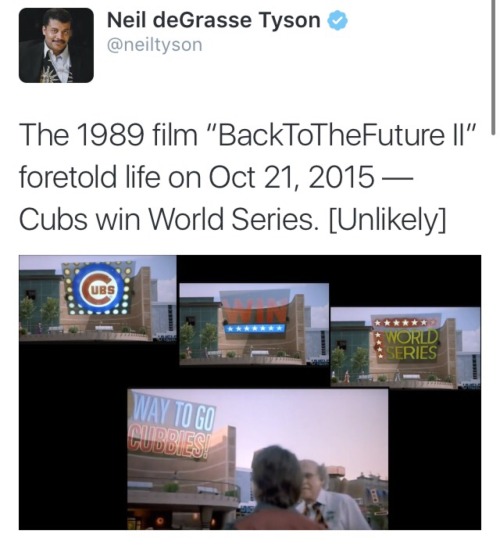The image size is (500, 545).
Task: Open the profile avatar photo
Action: click(56, 45)
